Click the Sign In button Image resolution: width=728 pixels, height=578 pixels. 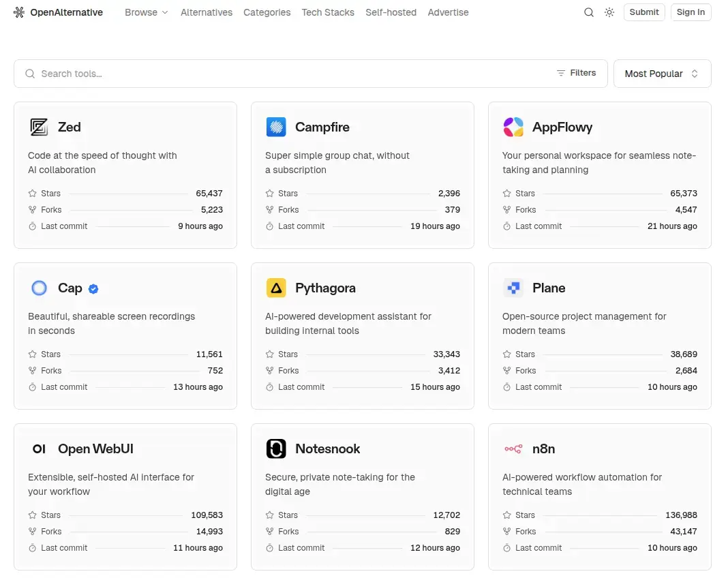[x=691, y=12]
